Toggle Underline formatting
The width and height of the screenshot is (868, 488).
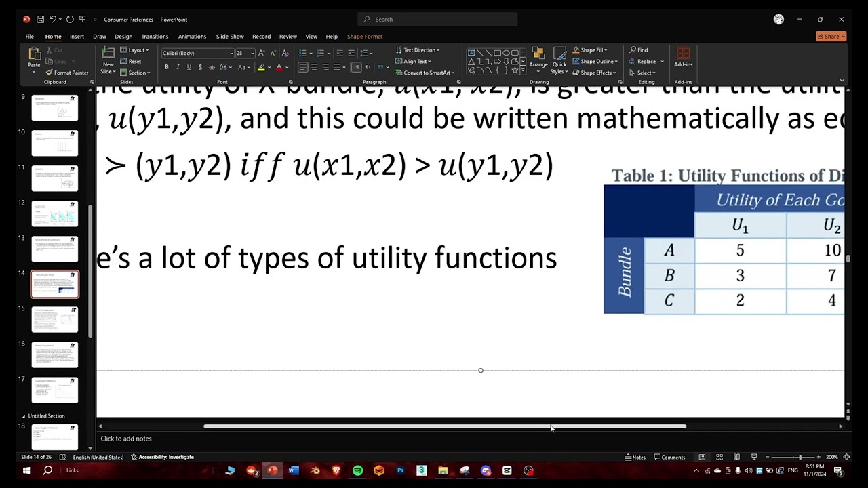tap(189, 67)
